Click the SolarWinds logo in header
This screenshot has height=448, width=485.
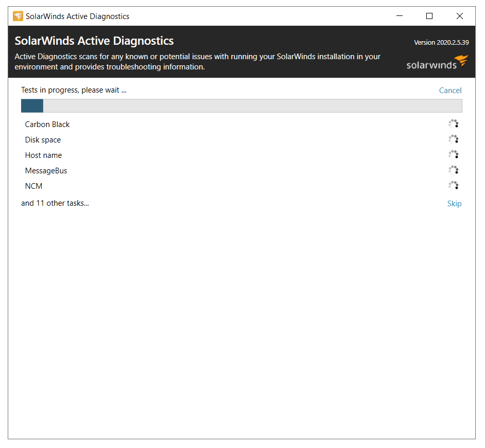point(437,62)
